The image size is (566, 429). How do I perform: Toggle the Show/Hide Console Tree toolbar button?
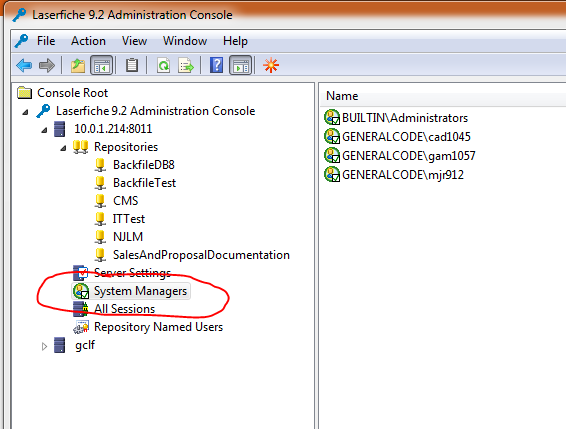(x=101, y=66)
